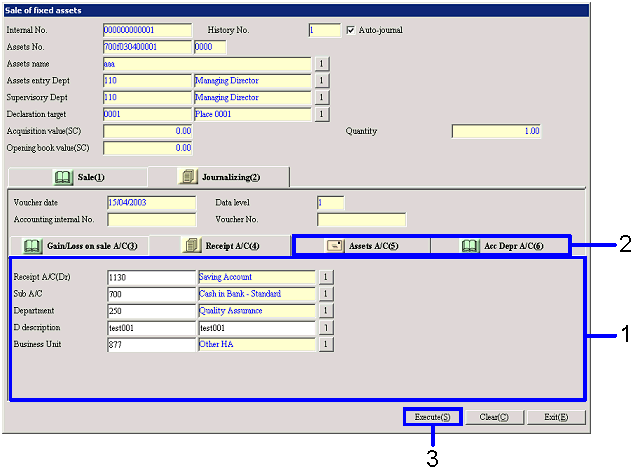Click the 'Other HA' text
This screenshot has height=476, width=643.
[x=216, y=344]
